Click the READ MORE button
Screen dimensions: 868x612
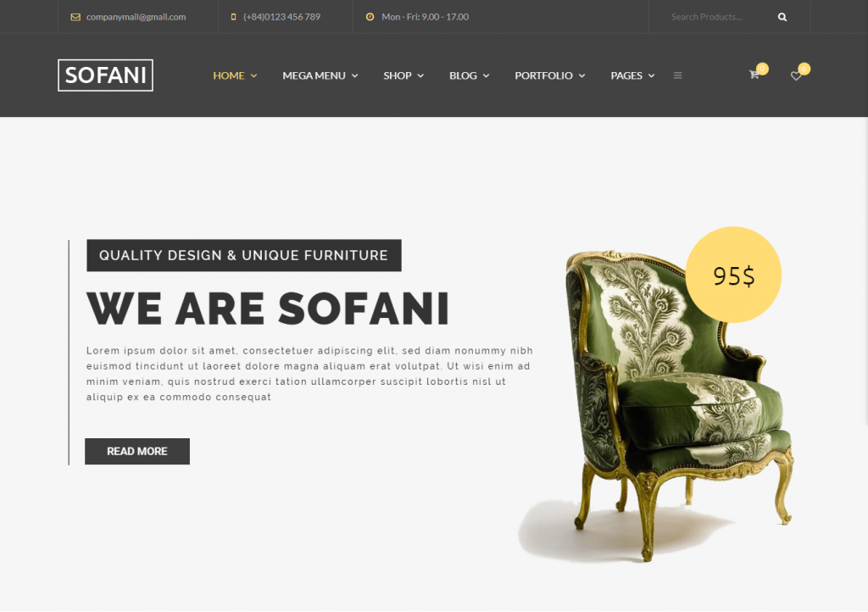click(137, 452)
